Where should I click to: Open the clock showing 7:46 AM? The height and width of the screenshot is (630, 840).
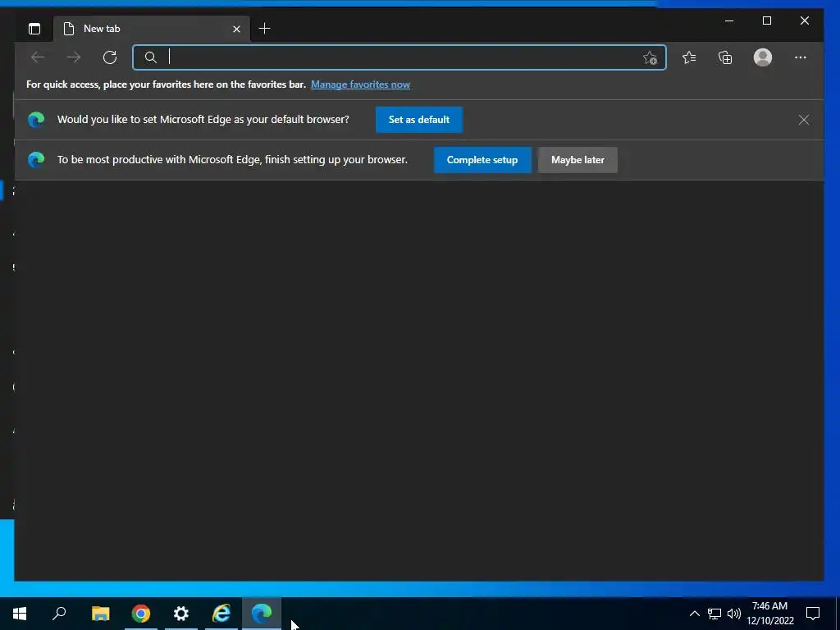pyautogui.click(x=769, y=614)
